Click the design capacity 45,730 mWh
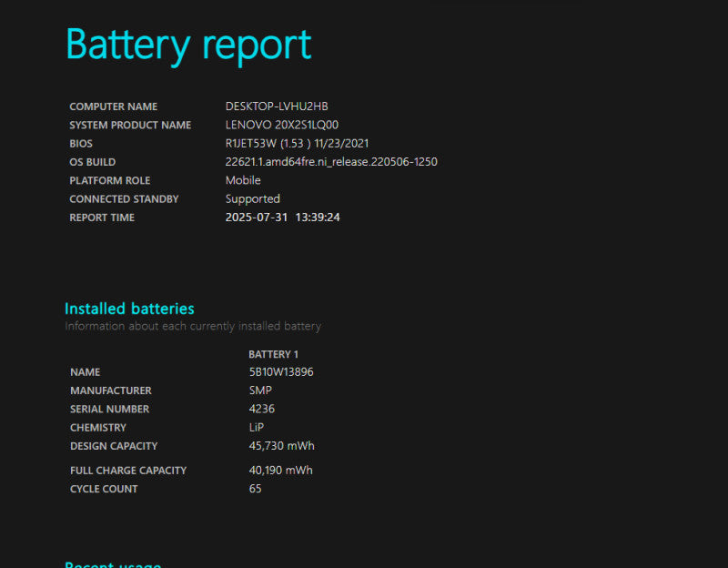 coord(282,446)
